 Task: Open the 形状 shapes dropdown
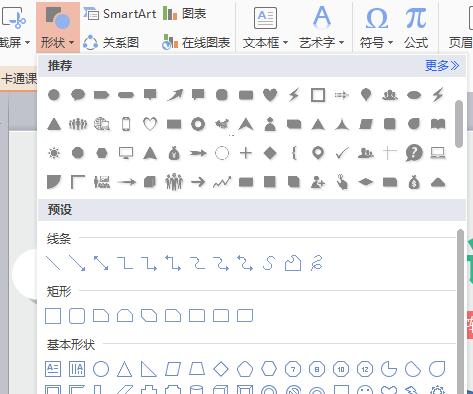[x=58, y=27]
